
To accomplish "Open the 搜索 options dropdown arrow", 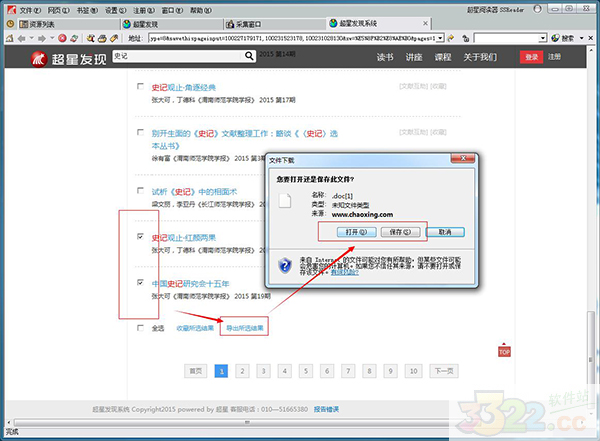I will point(582,38).
